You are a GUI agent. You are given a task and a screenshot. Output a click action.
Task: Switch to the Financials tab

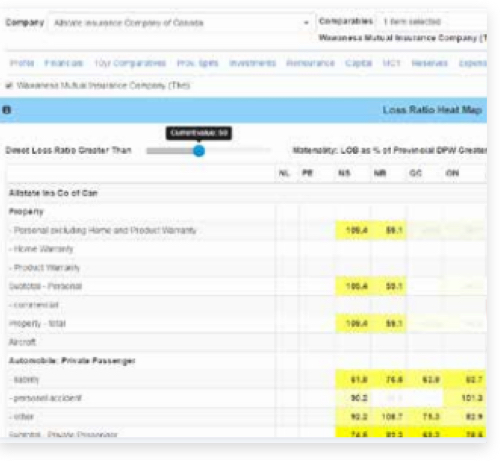[64, 63]
